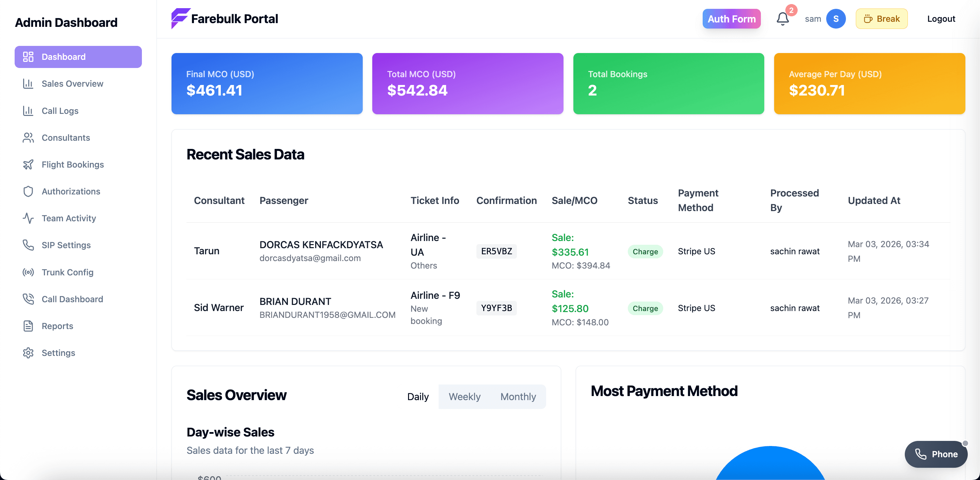Viewport: 980px width, 480px height.
Task: Open the notifications bell icon
Action: click(782, 19)
